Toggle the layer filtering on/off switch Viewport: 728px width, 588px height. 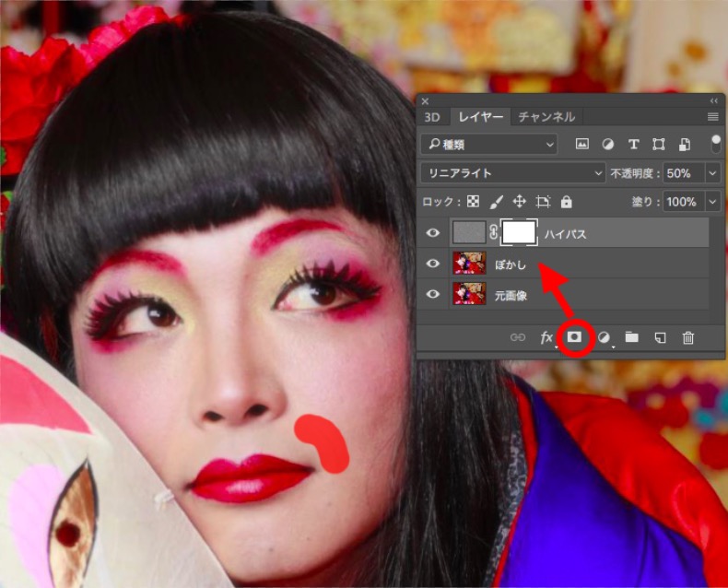point(715,144)
